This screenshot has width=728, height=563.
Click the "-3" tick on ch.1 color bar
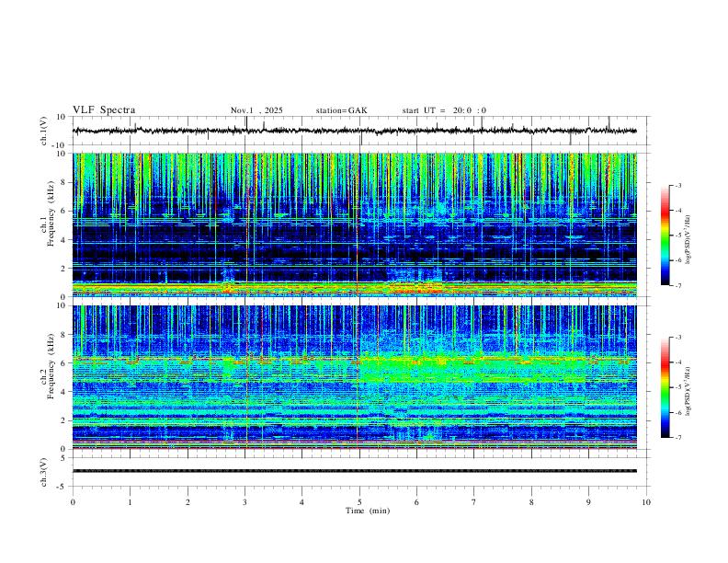pos(678,185)
